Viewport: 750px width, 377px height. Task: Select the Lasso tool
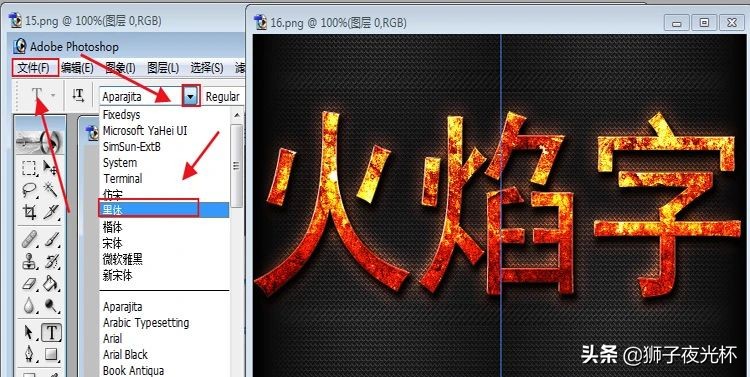pos(29,189)
